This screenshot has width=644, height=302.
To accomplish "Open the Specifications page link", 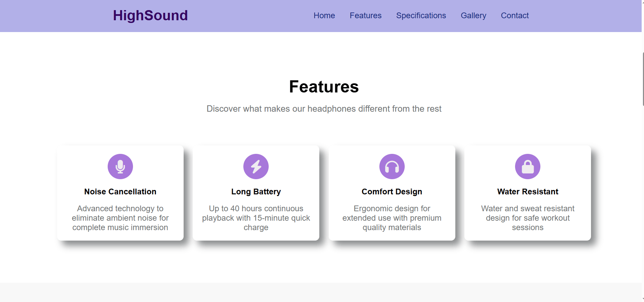I will click(x=421, y=16).
